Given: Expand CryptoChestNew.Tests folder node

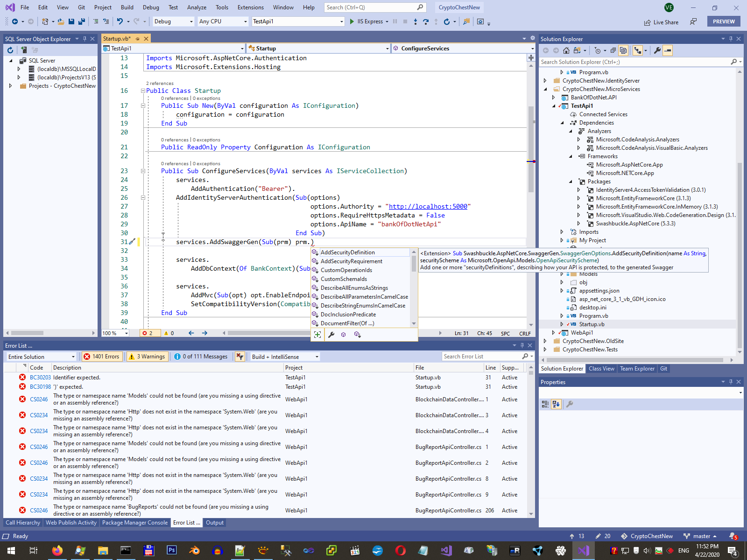Looking at the screenshot, I should click(545, 350).
